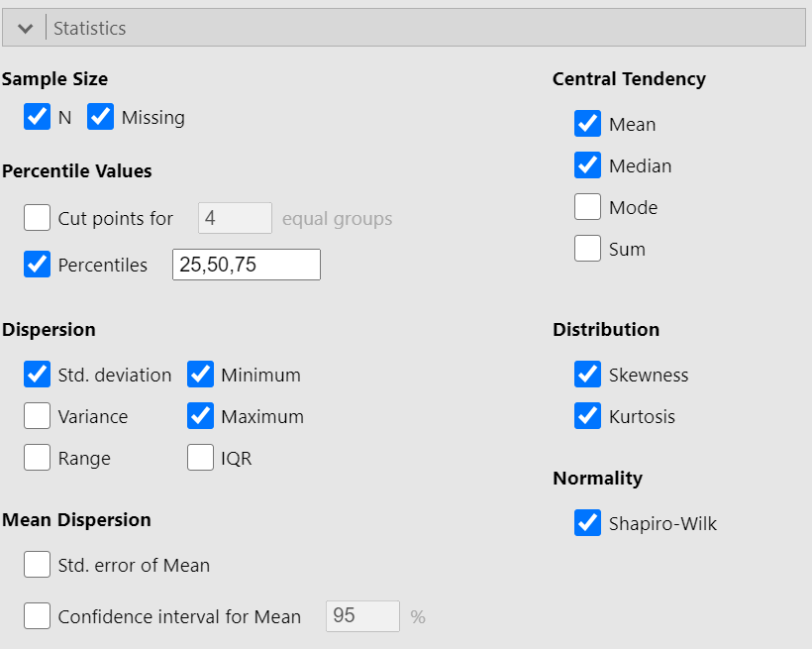Enable Confidence interval for Mean

click(x=38, y=616)
